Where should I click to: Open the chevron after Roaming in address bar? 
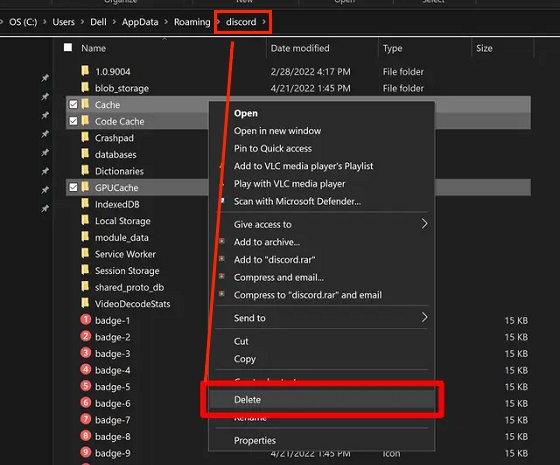(218, 22)
